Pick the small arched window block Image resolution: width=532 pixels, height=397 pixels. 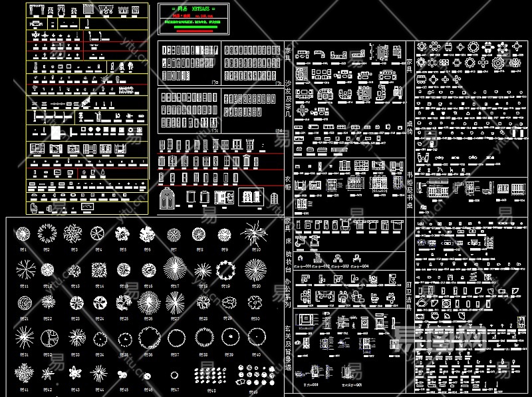tap(274, 199)
